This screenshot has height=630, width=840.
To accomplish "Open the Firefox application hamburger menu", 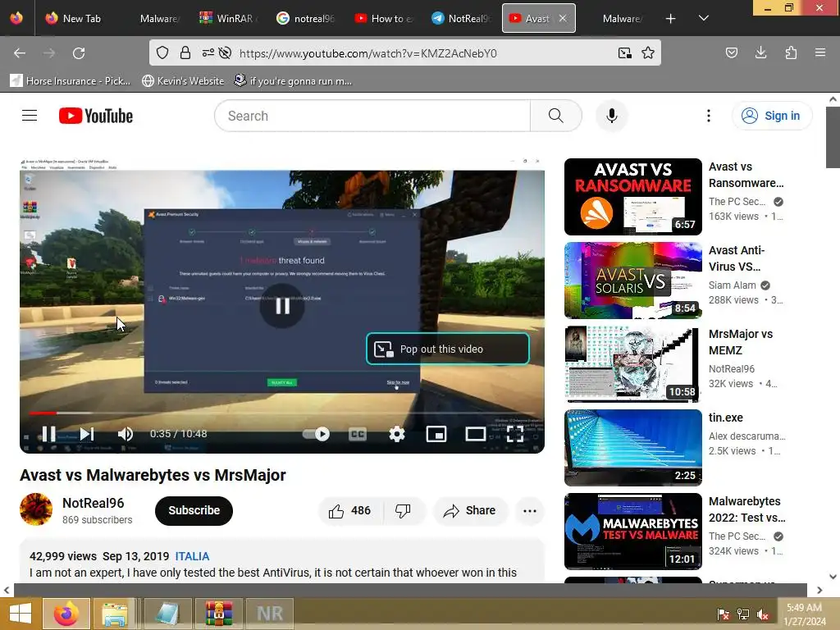I will (820, 52).
